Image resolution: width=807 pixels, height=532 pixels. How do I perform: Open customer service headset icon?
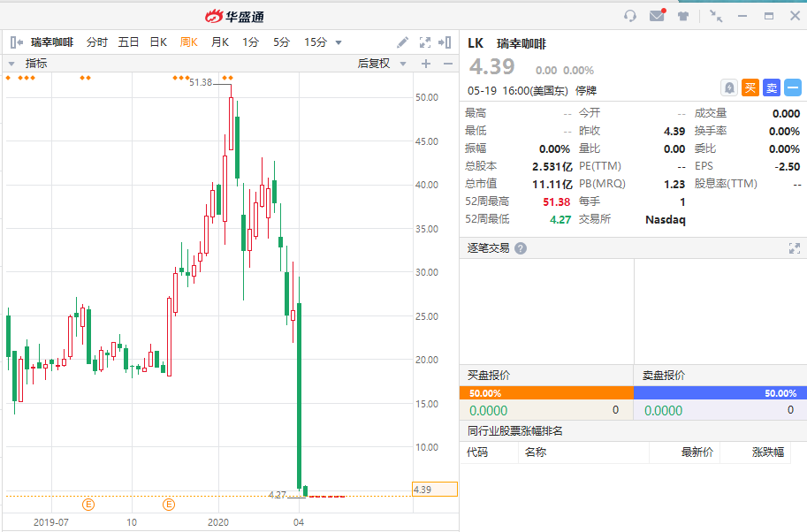[x=630, y=16]
